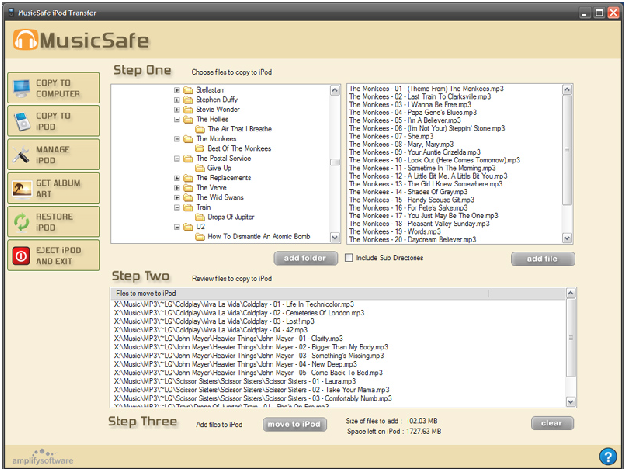
Task: Select the Scissor Sisters - 03 Comfortably Numb.mp3 row
Action: point(253,398)
